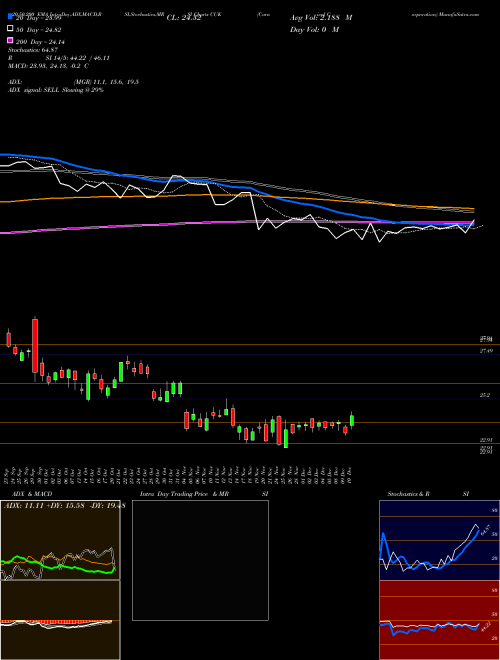Click the 'Intra Day Trading Price & MR' heading
500x660 pixels.
(x=184, y=494)
